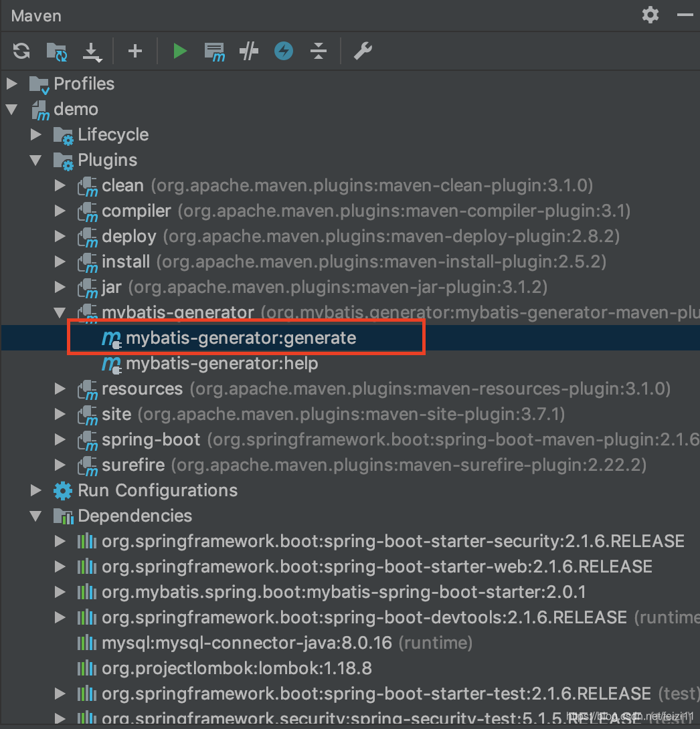Screen dimensions: 700x729
Task: Expand the Run Configurations node
Action: pos(36,490)
